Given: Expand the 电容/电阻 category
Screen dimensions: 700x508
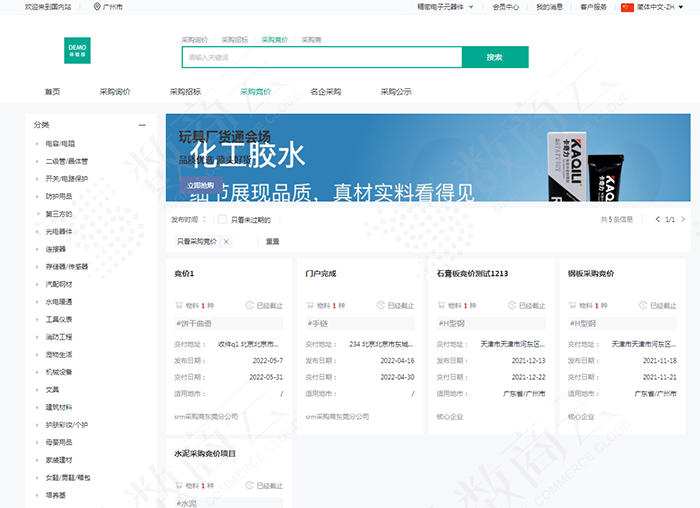Looking at the screenshot, I should (x=37, y=144).
